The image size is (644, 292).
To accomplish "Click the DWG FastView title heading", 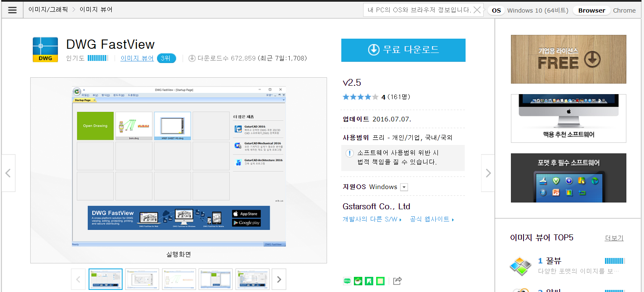I will [x=110, y=44].
